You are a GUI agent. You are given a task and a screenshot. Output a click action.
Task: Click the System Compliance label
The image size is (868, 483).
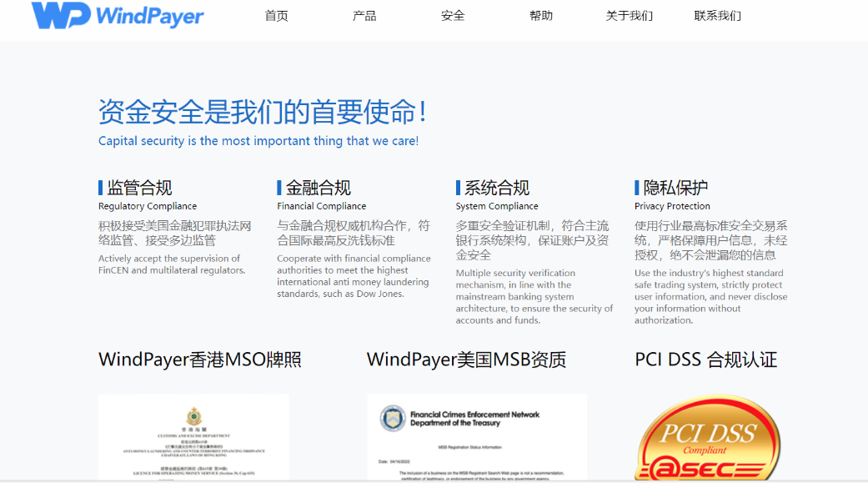497,206
